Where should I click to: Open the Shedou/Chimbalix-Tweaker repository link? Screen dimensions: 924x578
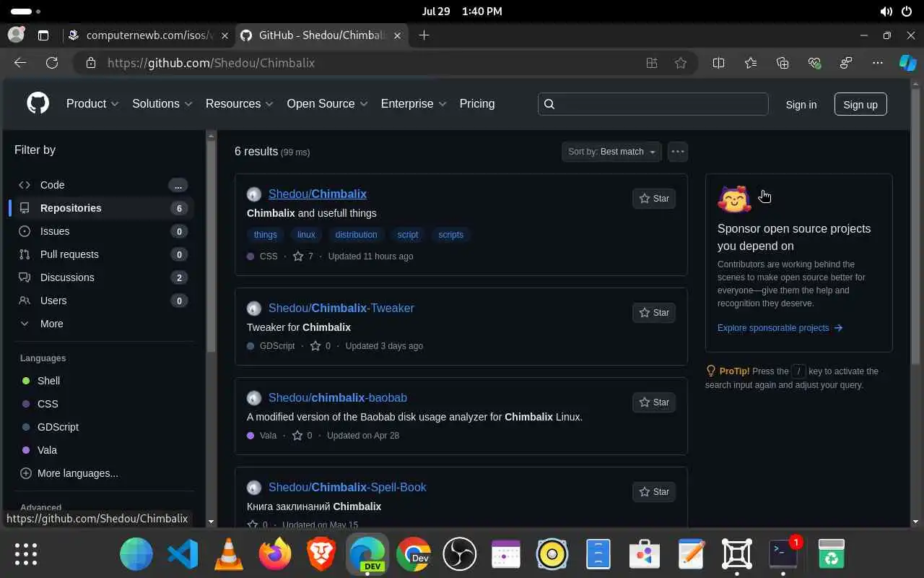pos(341,308)
